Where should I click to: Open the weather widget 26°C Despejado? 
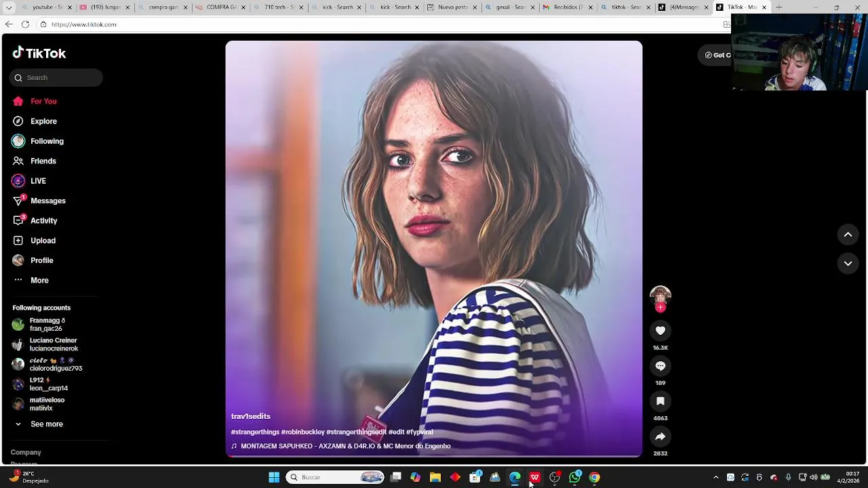[x=28, y=477]
